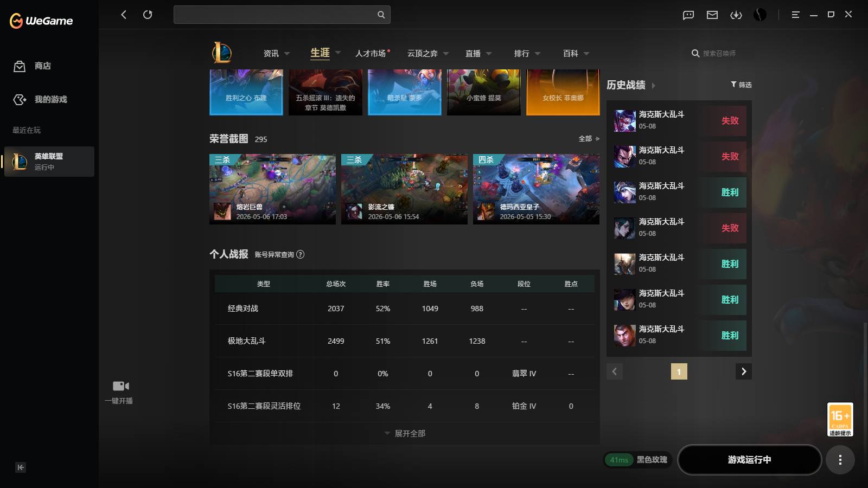
Task: Click the 筛选 filter icon
Action: [733, 85]
